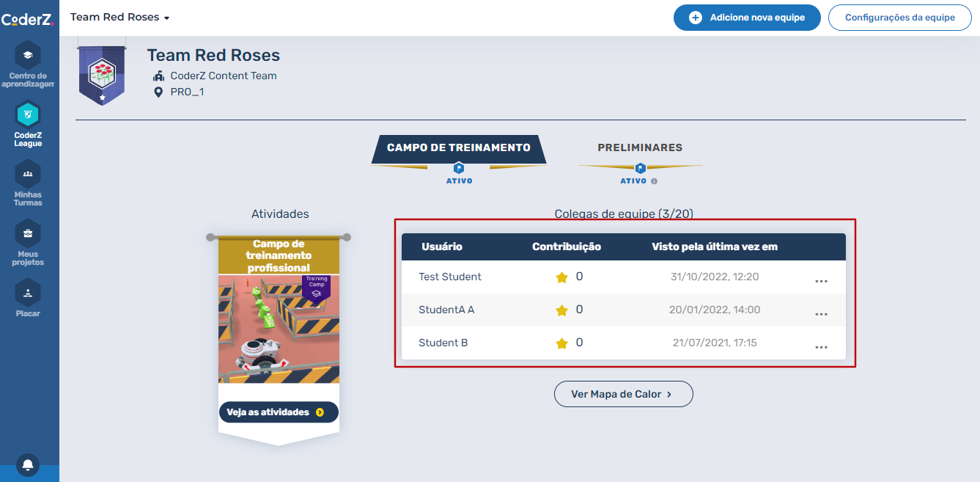This screenshot has height=482, width=980.
Task: Open Minhas Turmas from sidebar
Action: (x=28, y=174)
